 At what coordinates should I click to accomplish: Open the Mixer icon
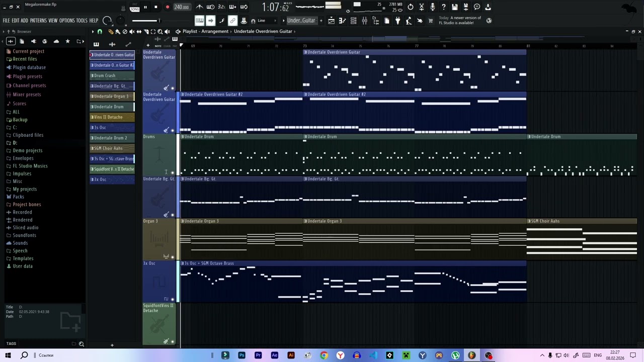point(364,21)
